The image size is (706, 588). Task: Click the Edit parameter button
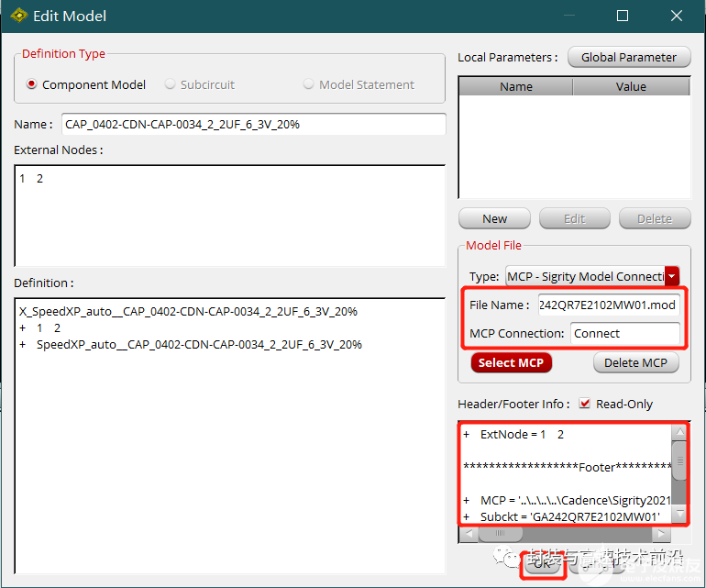[575, 218]
